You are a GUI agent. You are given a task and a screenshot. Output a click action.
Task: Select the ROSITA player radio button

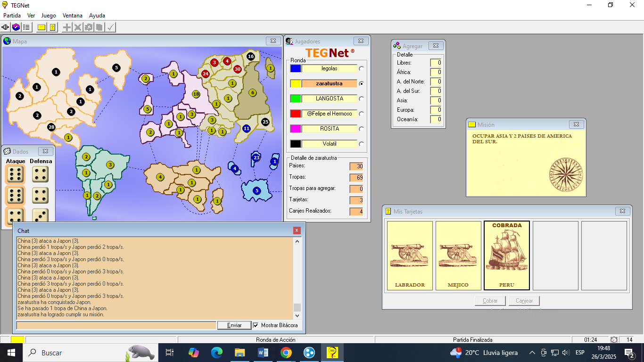click(x=362, y=129)
